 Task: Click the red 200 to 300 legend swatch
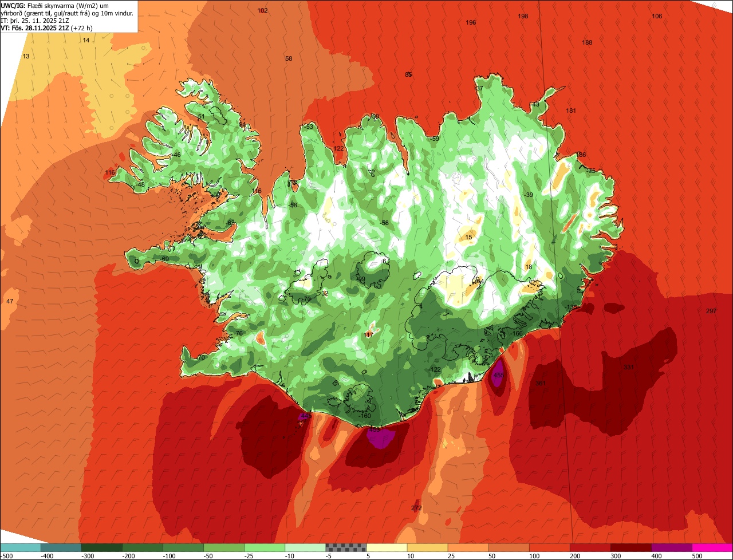click(x=590, y=547)
